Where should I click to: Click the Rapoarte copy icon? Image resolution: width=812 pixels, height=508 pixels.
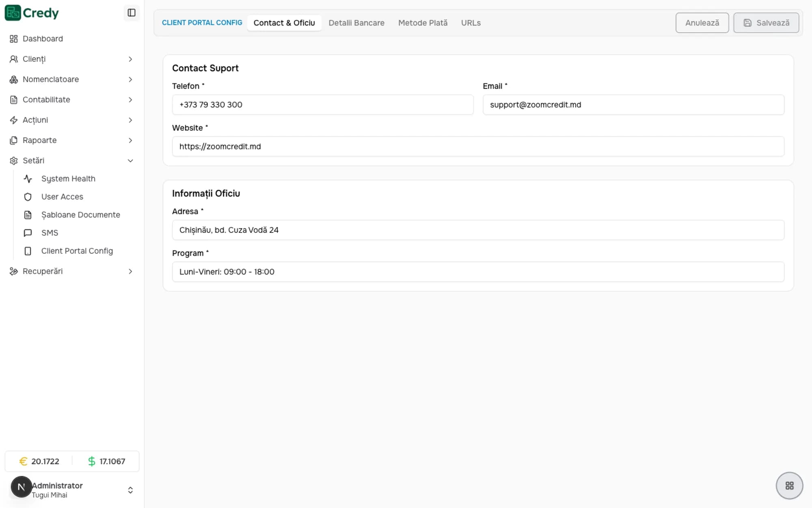pyautogui.click(x=14, y=140)
